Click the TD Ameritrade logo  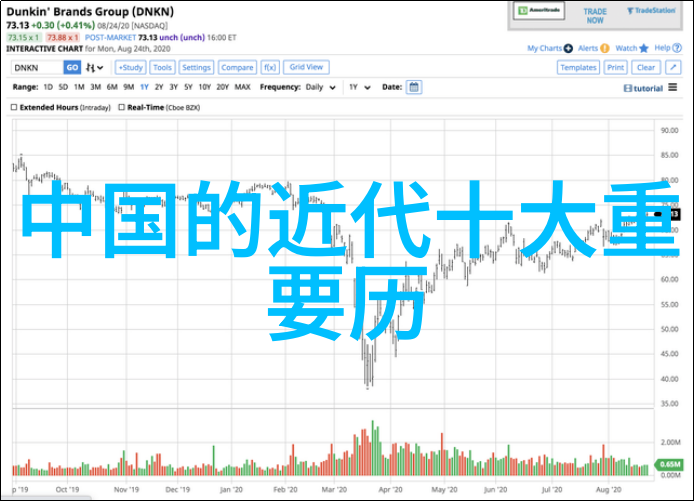coord(539,11)
